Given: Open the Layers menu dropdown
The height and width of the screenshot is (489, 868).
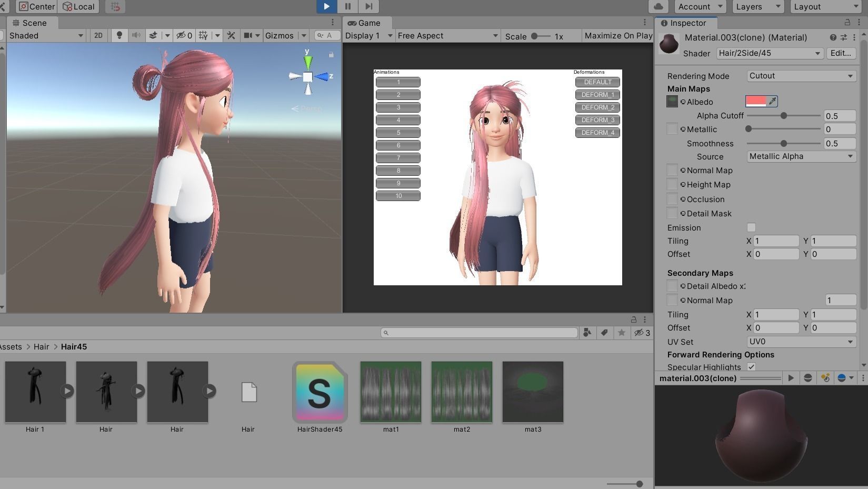Looking at the screenshot, I should (757, 6).
